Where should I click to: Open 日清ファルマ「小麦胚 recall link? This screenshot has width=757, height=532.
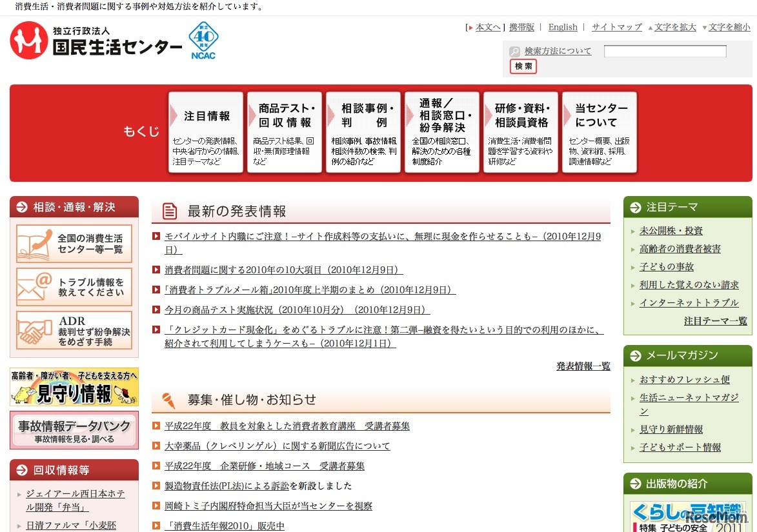tap(71, 526)
